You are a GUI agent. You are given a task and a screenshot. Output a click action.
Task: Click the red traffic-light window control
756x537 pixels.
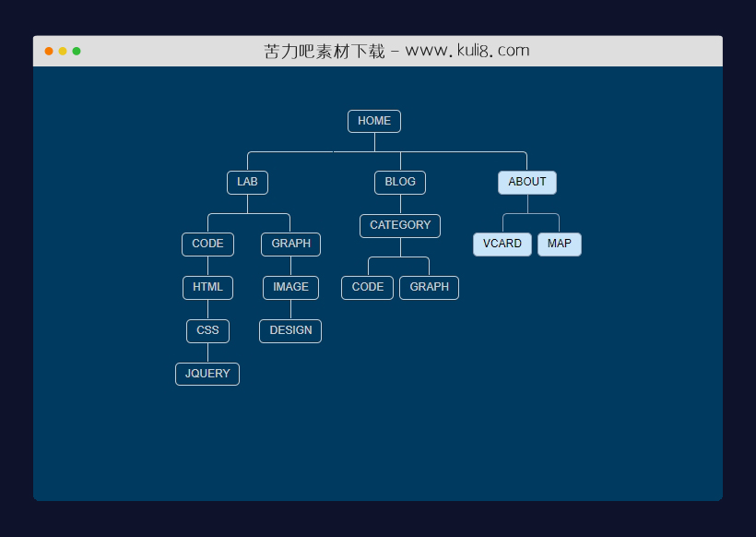click(x=48, y=51)
